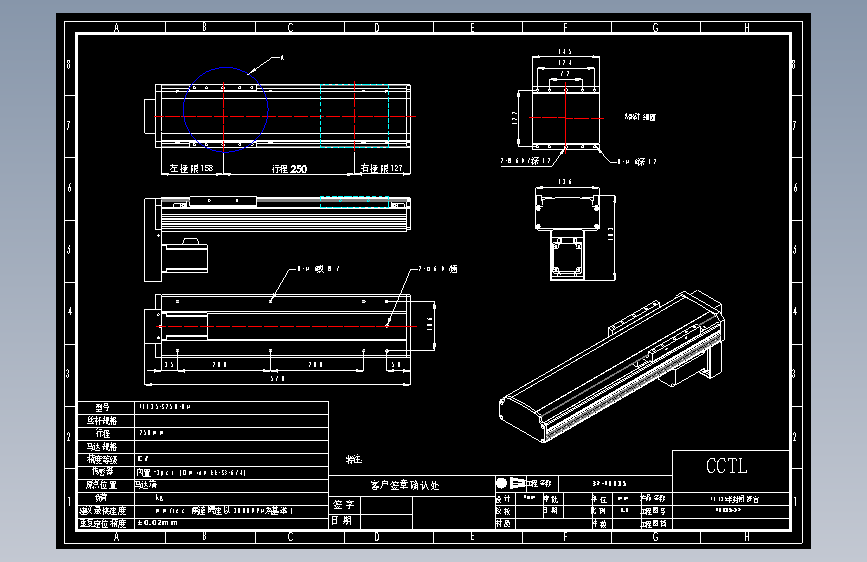Click the 马达端 value in the spec table
This screenshot has width=867, height=562.
click(147, 485)
